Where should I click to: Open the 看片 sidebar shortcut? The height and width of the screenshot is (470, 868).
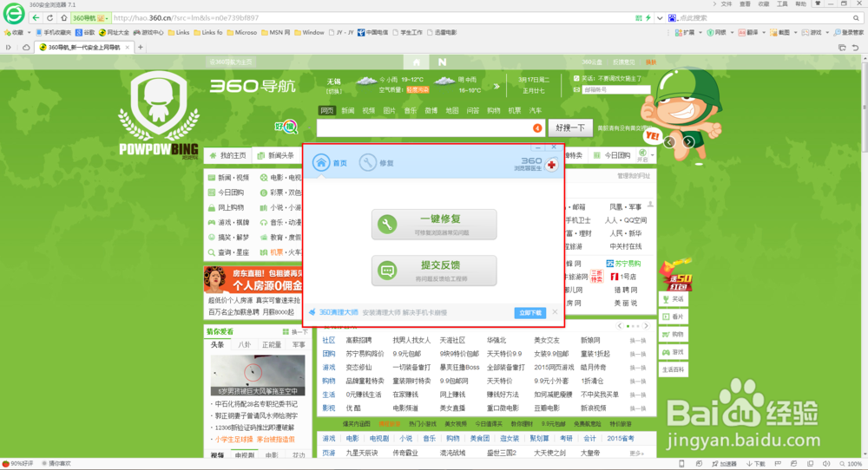(674, 317)
